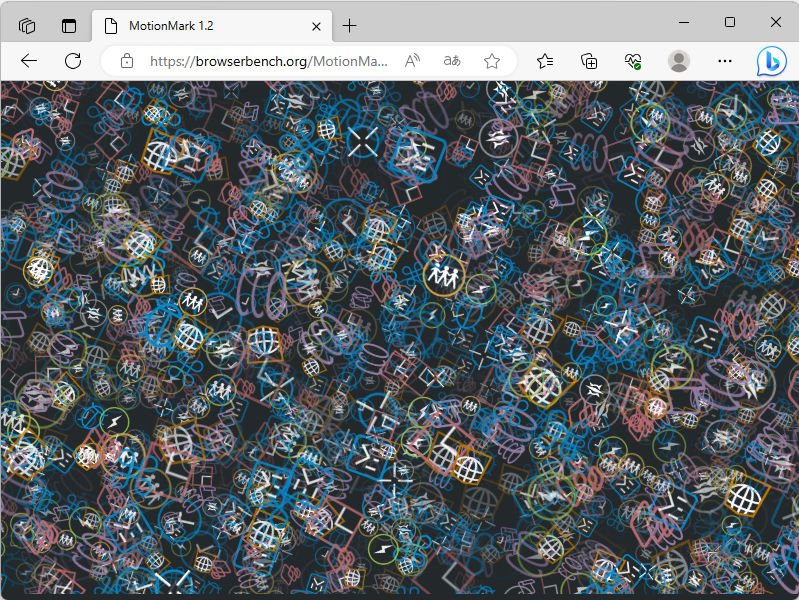Open the Favorites list
The image size is (799, 600).
click(x=545, y=61)
